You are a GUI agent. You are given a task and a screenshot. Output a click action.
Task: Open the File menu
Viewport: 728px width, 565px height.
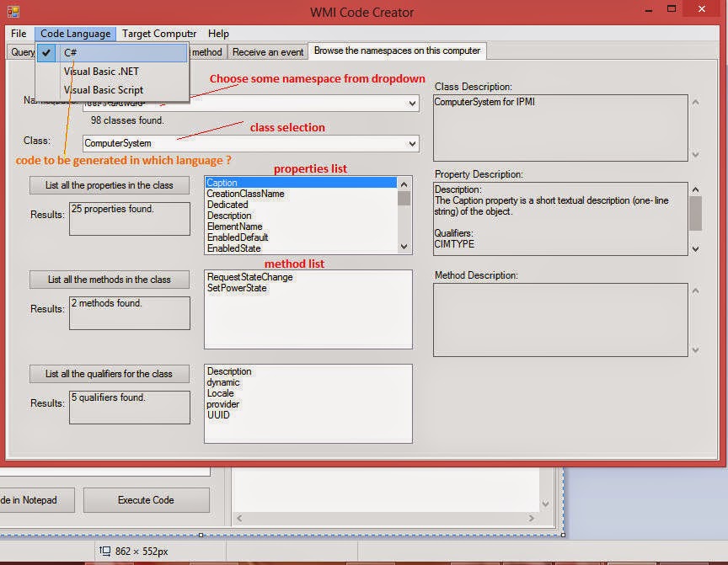coord(19,34)
